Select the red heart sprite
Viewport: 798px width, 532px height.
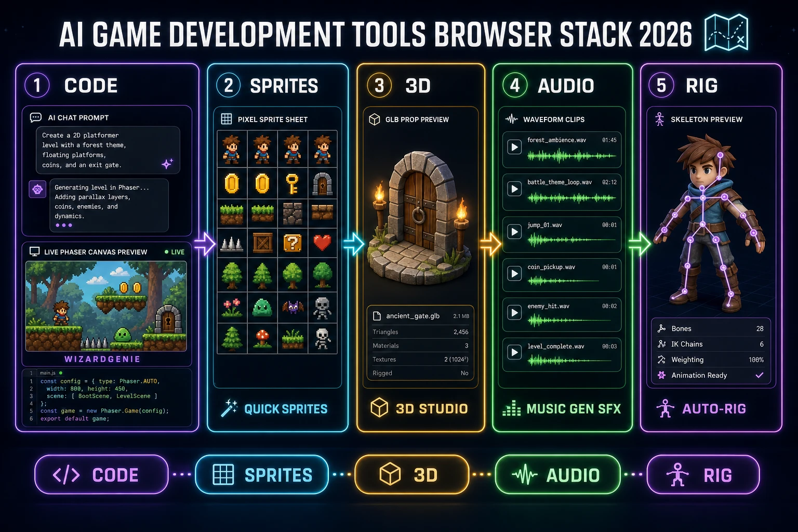coord(322,243)
